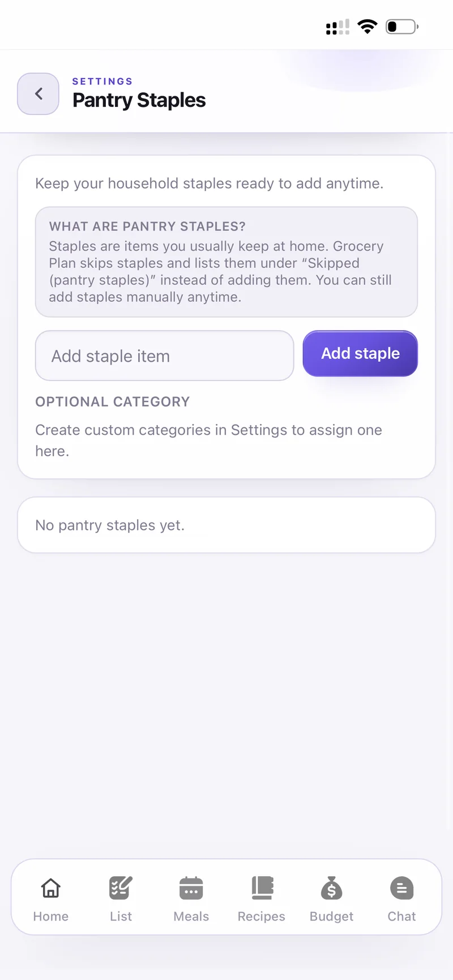Open the Recipes book icon
The height and width of the screenshot is (980, 453).
[262, 888]
